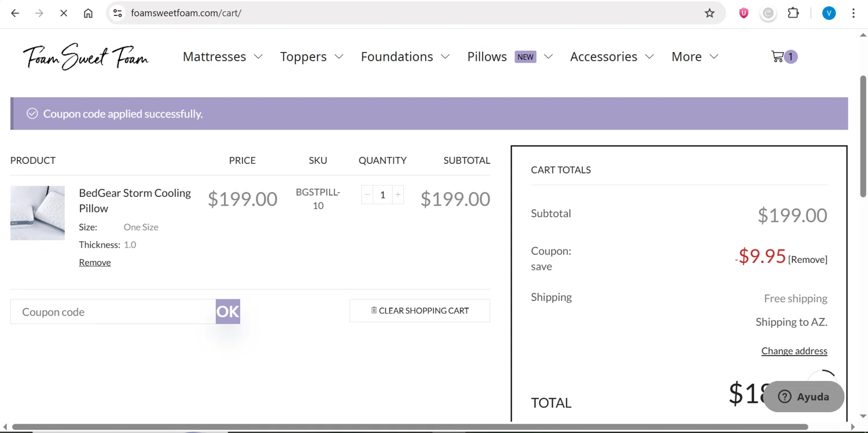Open the shopping cart icon
868x433 pixels.
coord(777,57)
